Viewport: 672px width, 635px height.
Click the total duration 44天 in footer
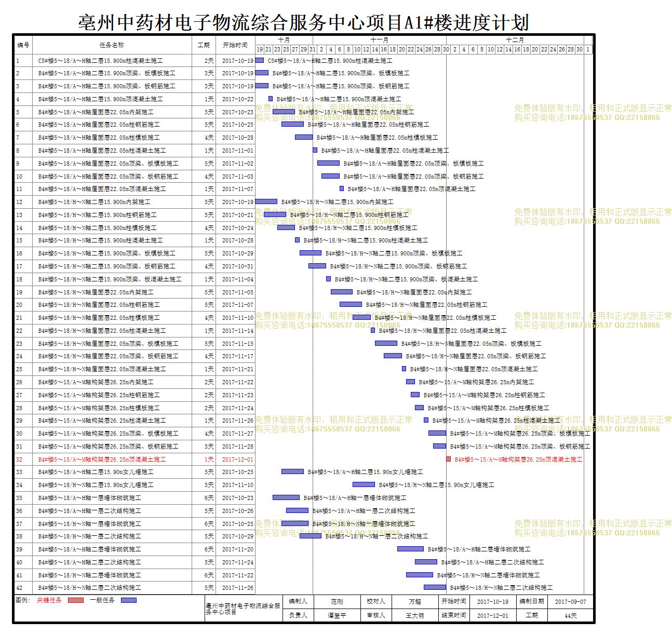click(x=571, y=616)
